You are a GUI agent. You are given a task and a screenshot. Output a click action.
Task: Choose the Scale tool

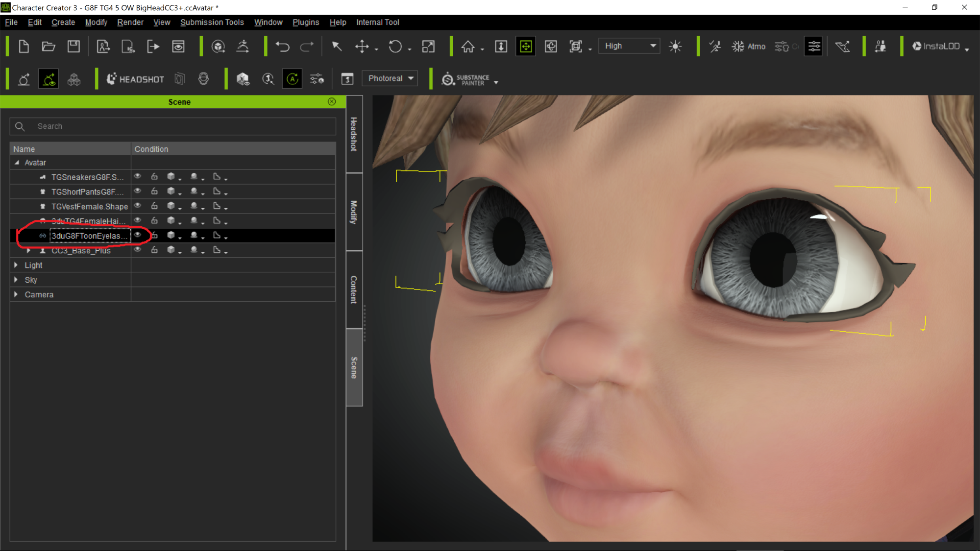coord(428,47)
